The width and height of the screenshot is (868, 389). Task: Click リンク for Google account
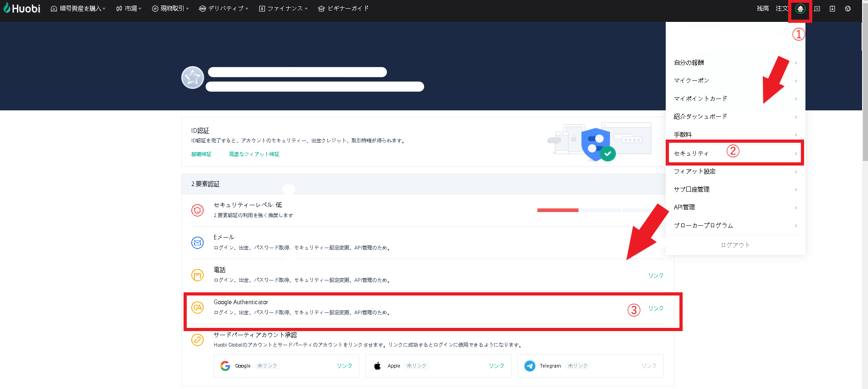click(345, 366)
